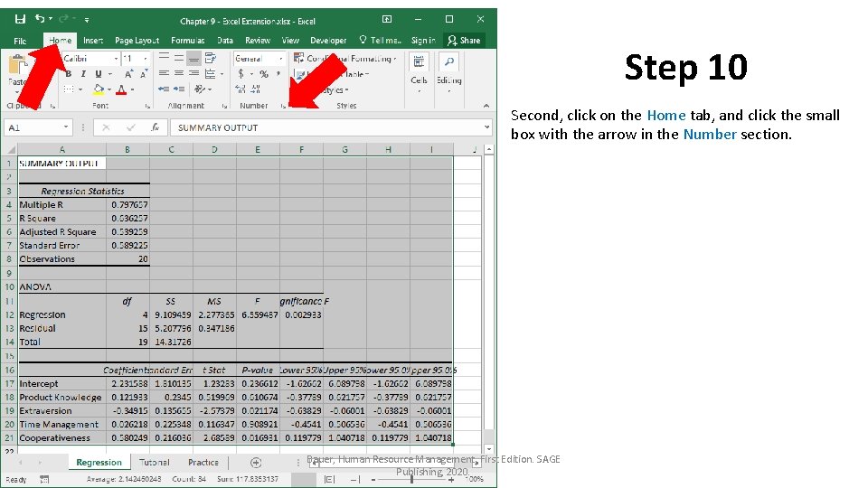Apply comma style
This screenshot has height=488, width=868.
(278, 73)
